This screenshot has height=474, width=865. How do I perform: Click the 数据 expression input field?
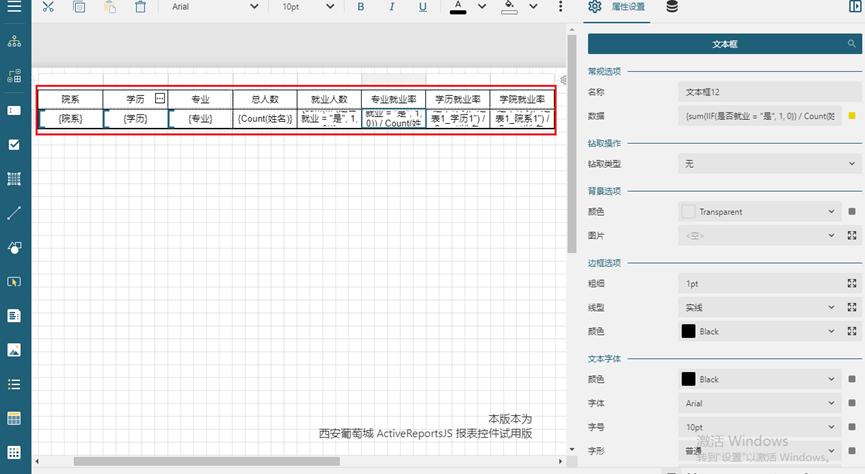click(x=760, y=116)
